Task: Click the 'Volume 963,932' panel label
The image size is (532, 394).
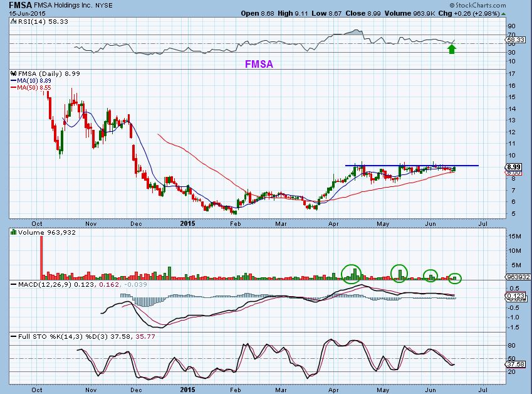Action: (x=47, y=232)
